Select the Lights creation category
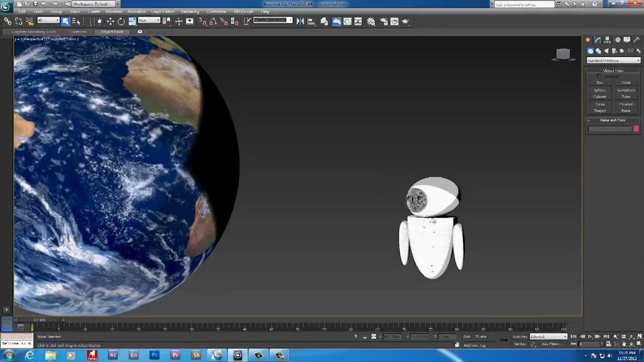 pos(606,51)
